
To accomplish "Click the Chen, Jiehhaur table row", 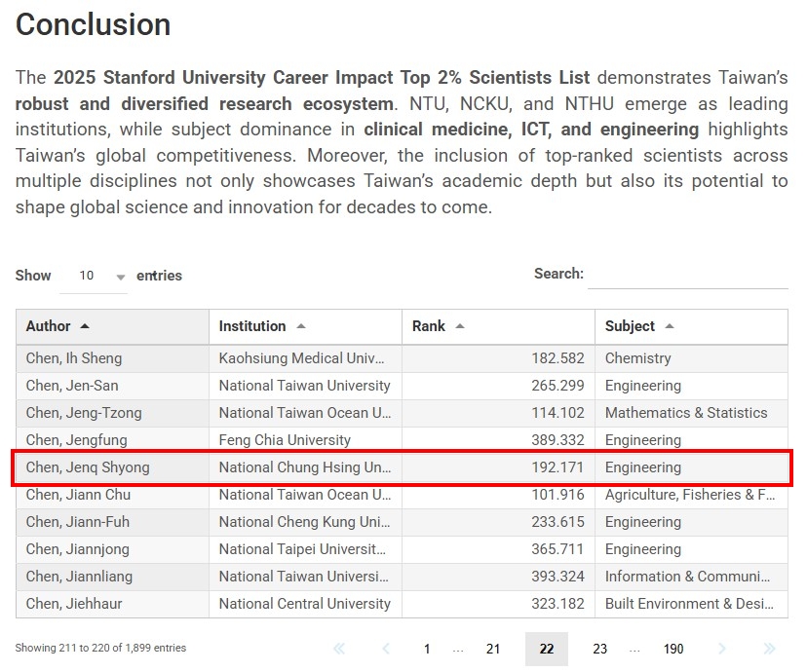I will pos(402,604).
